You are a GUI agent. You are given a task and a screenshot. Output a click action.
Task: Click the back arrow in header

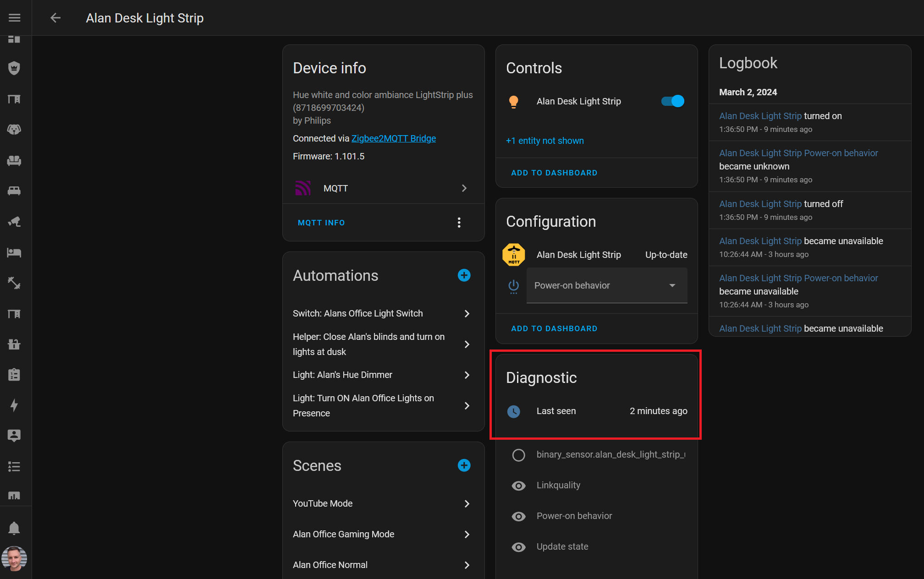click(55, 18)
